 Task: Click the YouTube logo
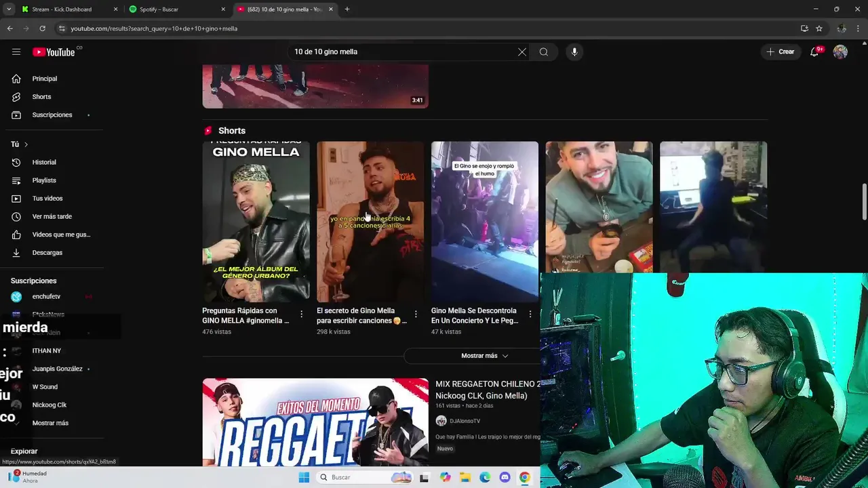pyautogui.click(x=54, y=52)
